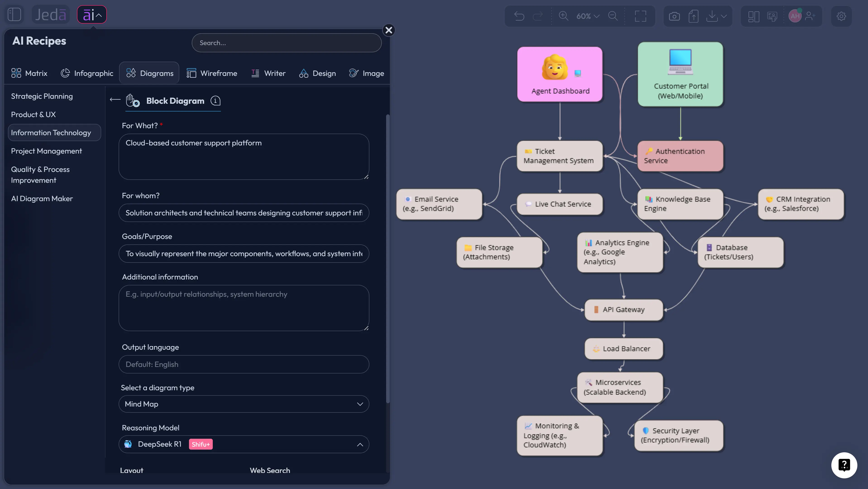Collapse the AI recipes menu button
The image size is (868, 489).
coord(92,15)
